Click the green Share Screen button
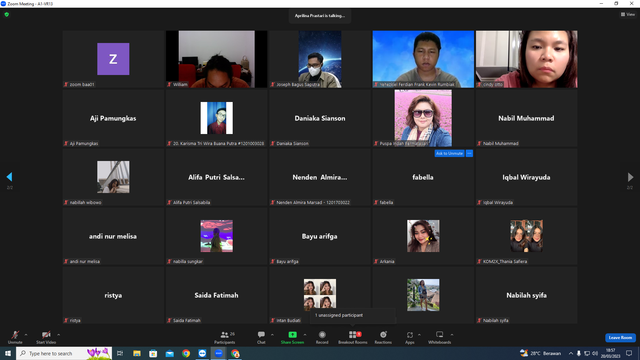This screenshot has width=640, height=360. tap(292, 337)
